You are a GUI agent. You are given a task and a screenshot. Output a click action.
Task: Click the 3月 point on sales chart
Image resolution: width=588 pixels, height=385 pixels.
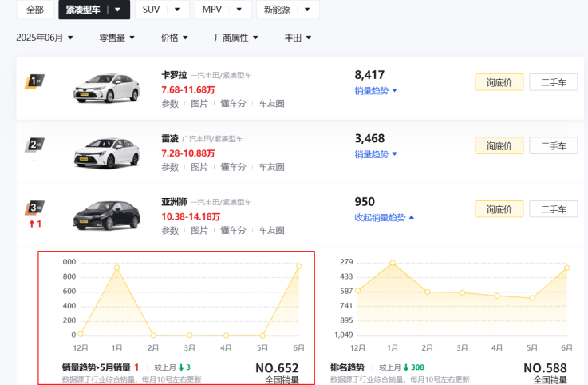click(x=190, y=335)
